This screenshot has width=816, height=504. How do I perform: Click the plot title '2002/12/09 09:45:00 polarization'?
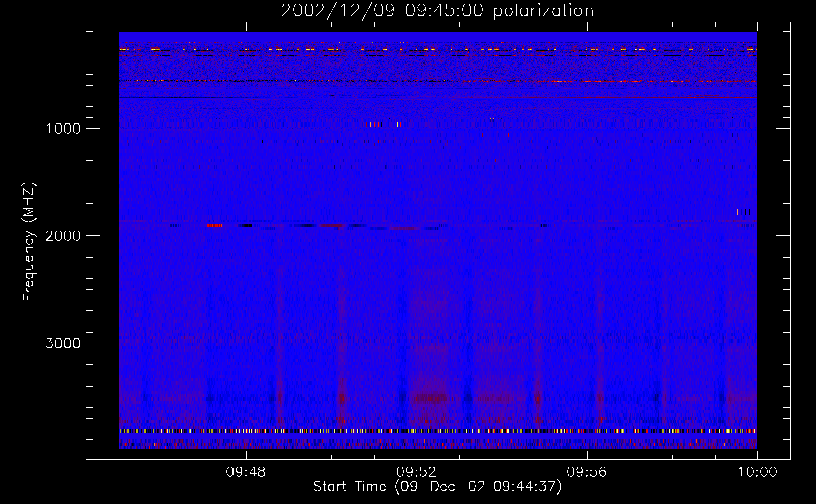coord(437,11)
